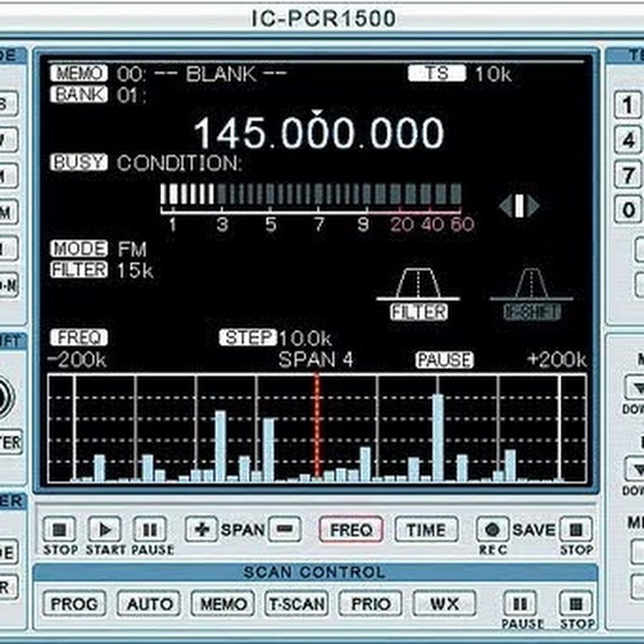644x644 pixels.
Task: Tap keypad digit 0
Action: [x=628, y=210]
